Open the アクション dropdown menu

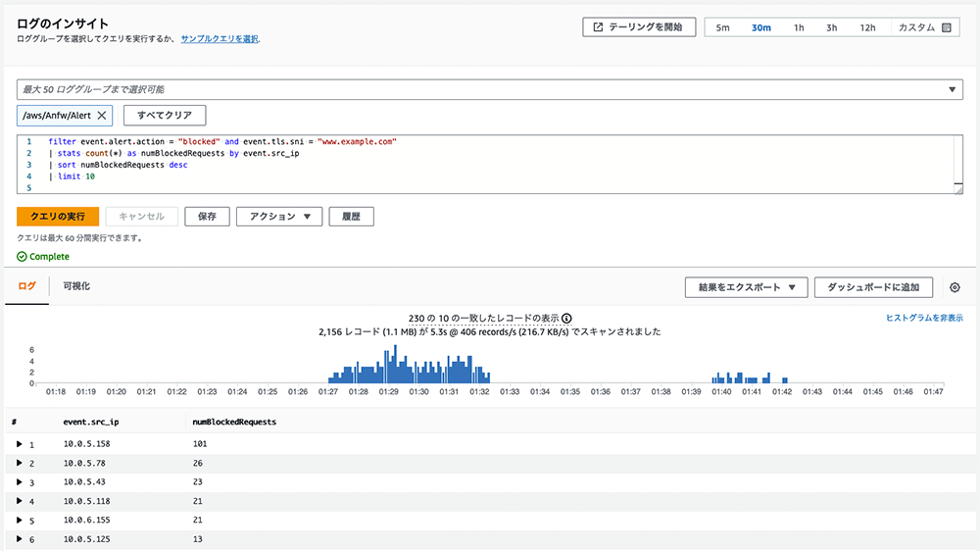pos(279,217)
